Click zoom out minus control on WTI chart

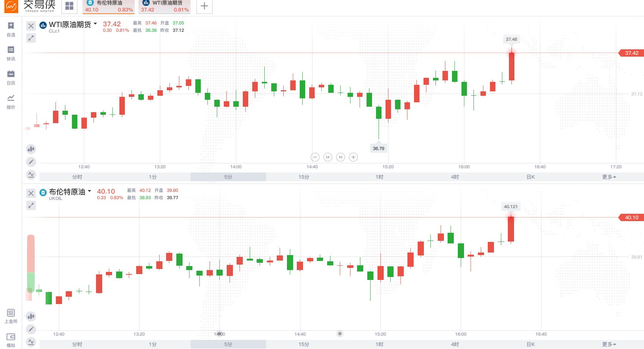(315, 157)
